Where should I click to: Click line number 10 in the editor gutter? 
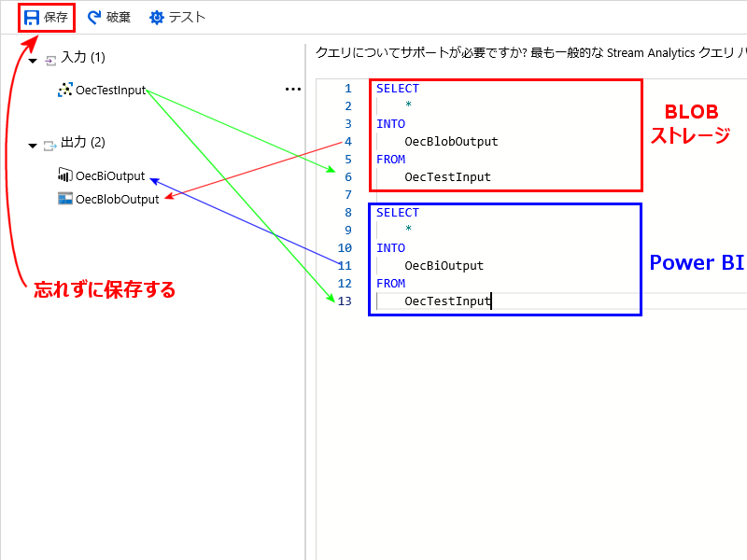coord(345,248)
